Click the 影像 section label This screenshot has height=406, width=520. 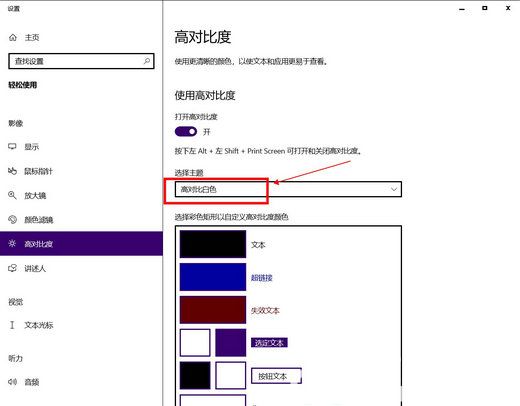pos(16,123)
